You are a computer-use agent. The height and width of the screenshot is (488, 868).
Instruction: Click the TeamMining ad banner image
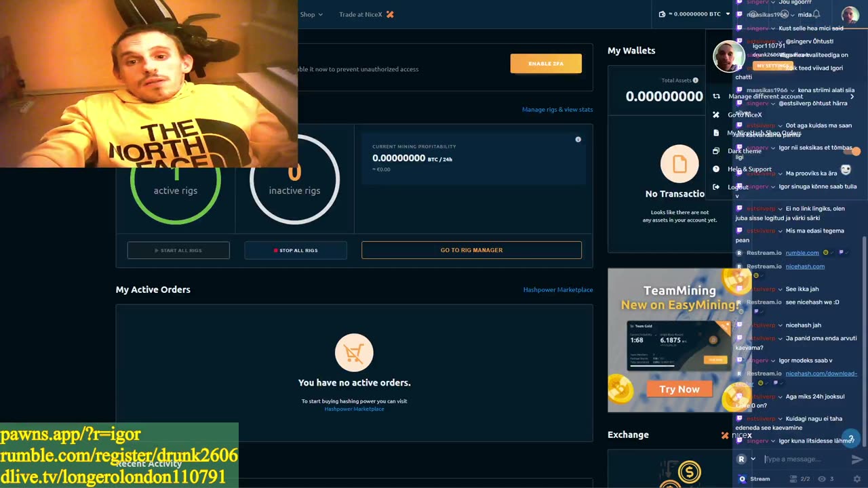click(x=679, y=340)
